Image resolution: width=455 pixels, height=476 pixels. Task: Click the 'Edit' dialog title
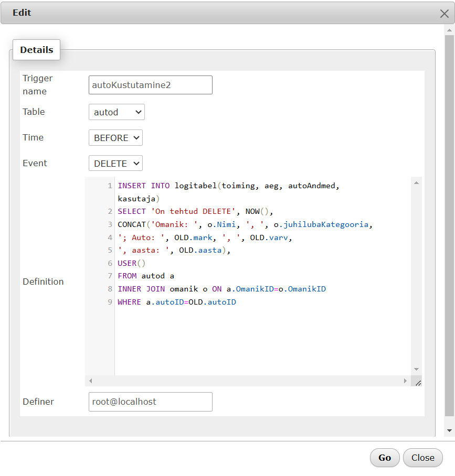point(22,13)
